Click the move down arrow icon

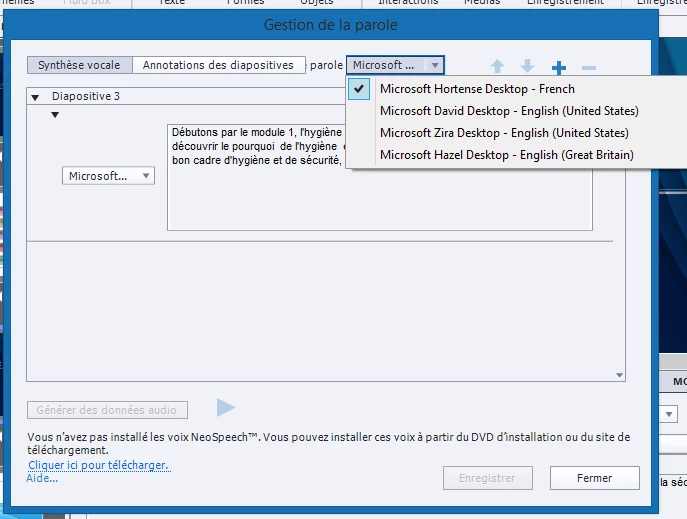click(527, 67)
